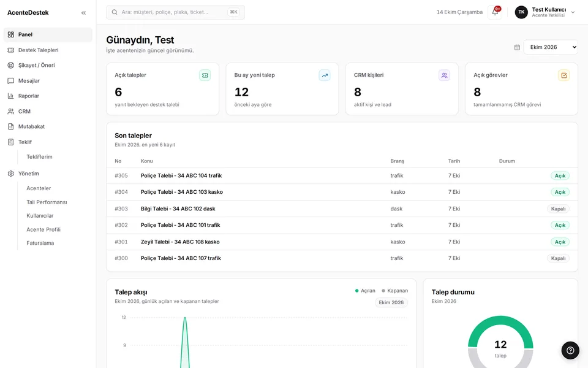Click the checklist icon in Açık görevler card
The image size is (588, 368).
tap(563, 75)
